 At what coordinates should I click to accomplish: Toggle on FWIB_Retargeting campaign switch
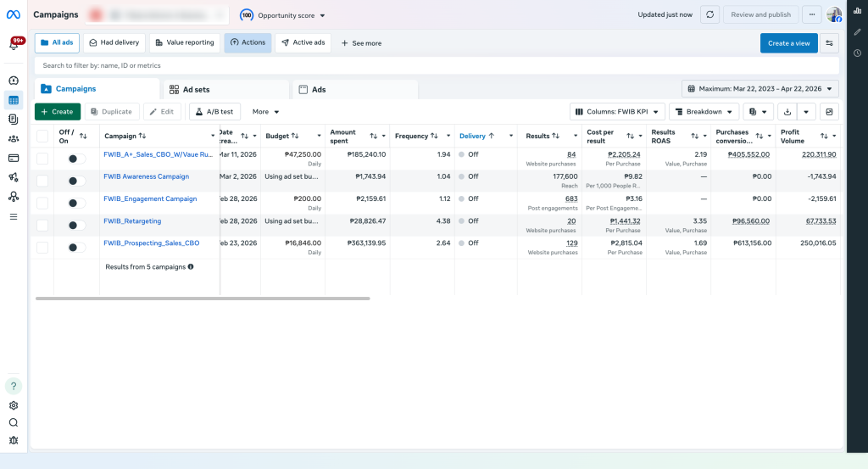76,226
